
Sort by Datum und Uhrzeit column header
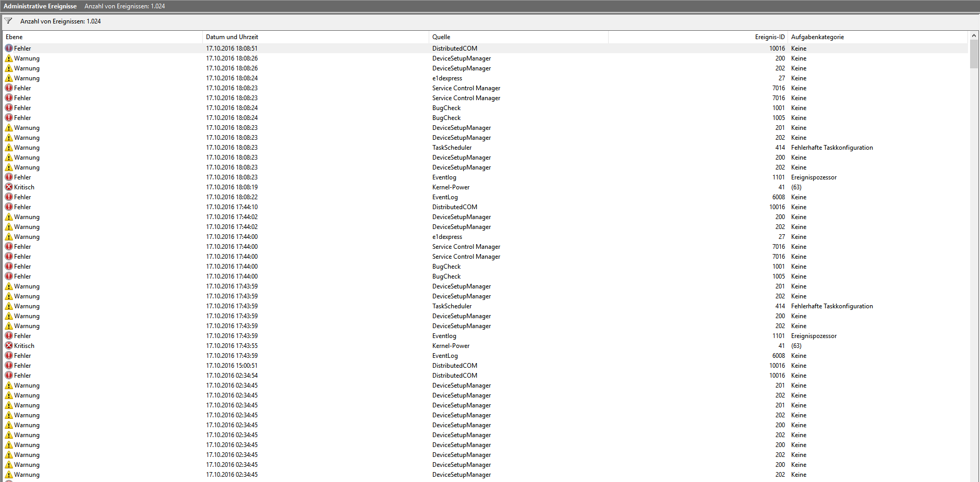click(x=316, y=37)
